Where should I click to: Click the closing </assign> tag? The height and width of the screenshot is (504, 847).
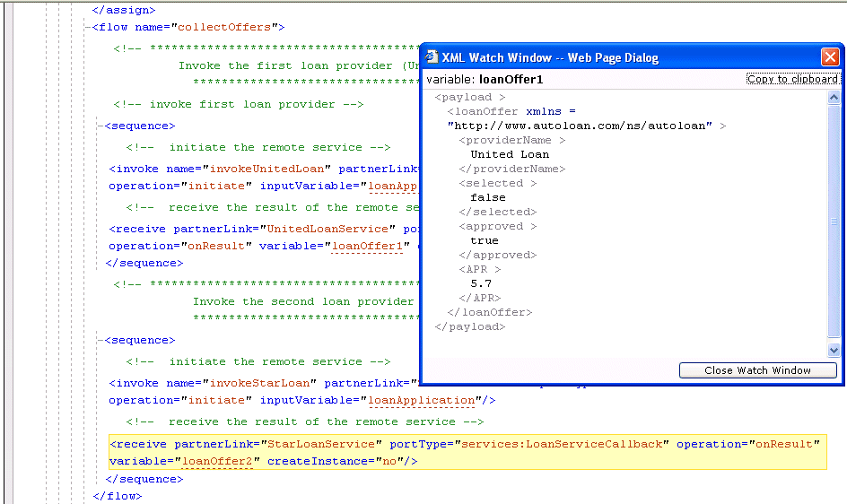coord(124,10)
